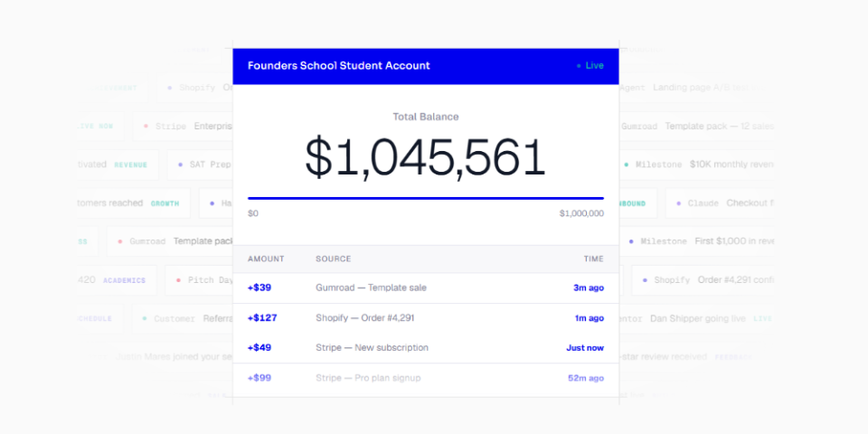The width and height of the screenshot is (868, 434).
Task: Click the +$39 amount
Action: coord(259,288)
